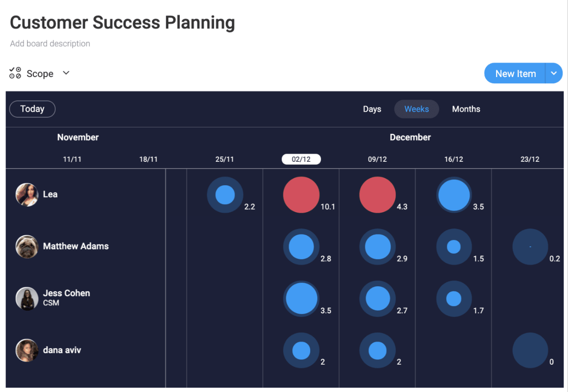Viewport: 568px width, 392px height.
Task: Switch to Weeks view
Action: pos(416,109)
